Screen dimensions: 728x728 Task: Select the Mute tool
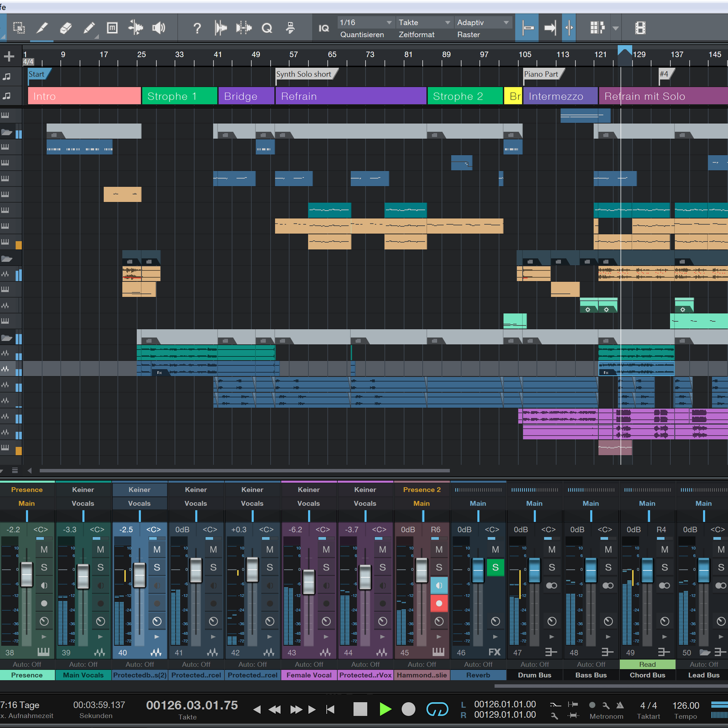112,28
